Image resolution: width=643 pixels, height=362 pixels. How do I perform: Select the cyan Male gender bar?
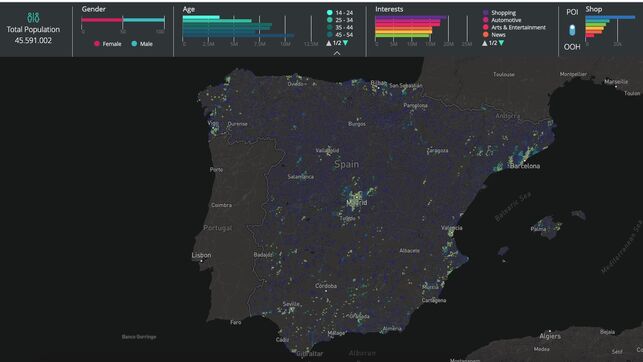pyautogui.click(x=144, y=20)
